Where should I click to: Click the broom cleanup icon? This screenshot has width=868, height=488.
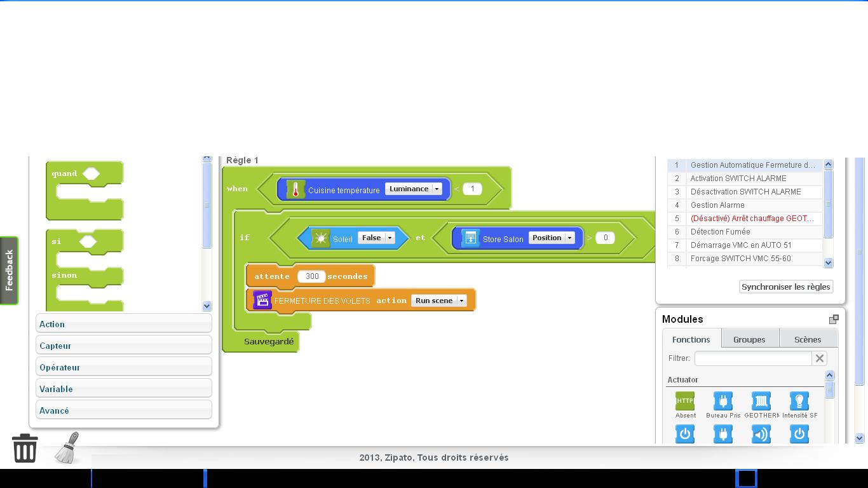67,448
